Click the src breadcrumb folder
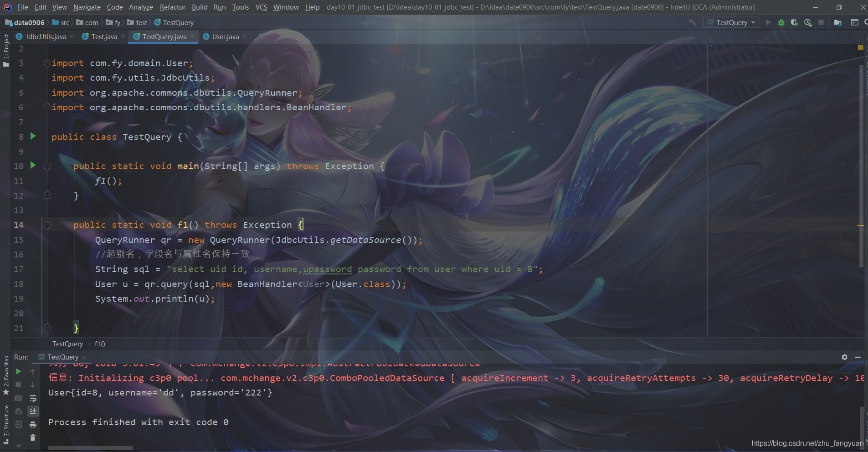The height and width of the screenshot is (452, 868). pos(61,22)
